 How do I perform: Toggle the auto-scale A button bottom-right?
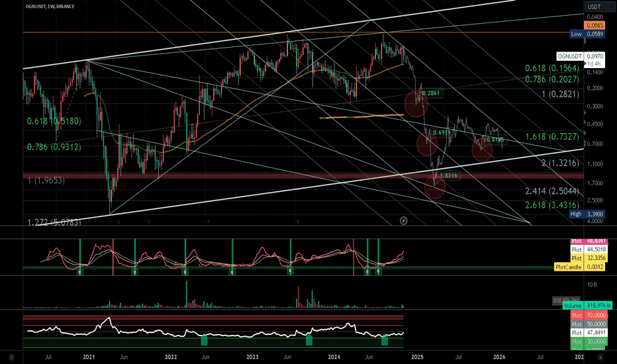pos(600,357)
